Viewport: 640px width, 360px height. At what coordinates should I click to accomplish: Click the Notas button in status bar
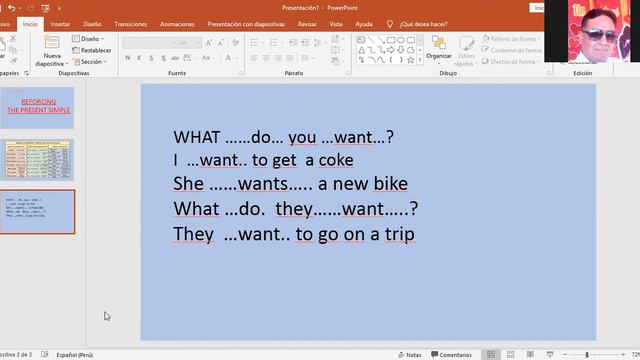click(410, 355)
